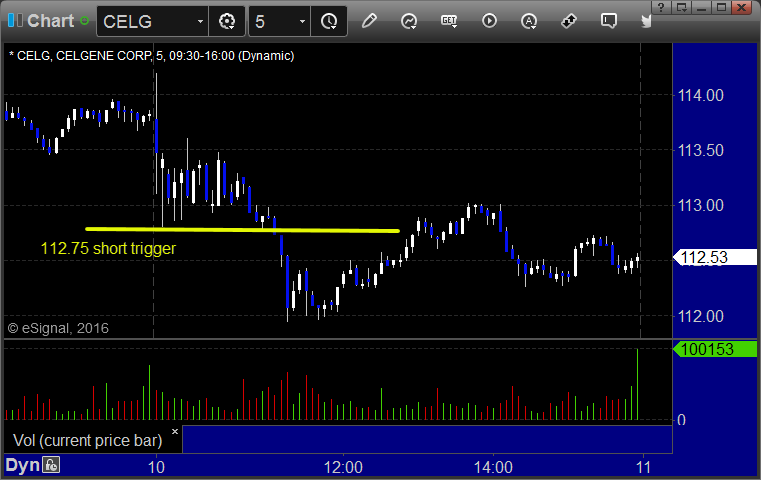Open the time template clock icon

(329, 21)
